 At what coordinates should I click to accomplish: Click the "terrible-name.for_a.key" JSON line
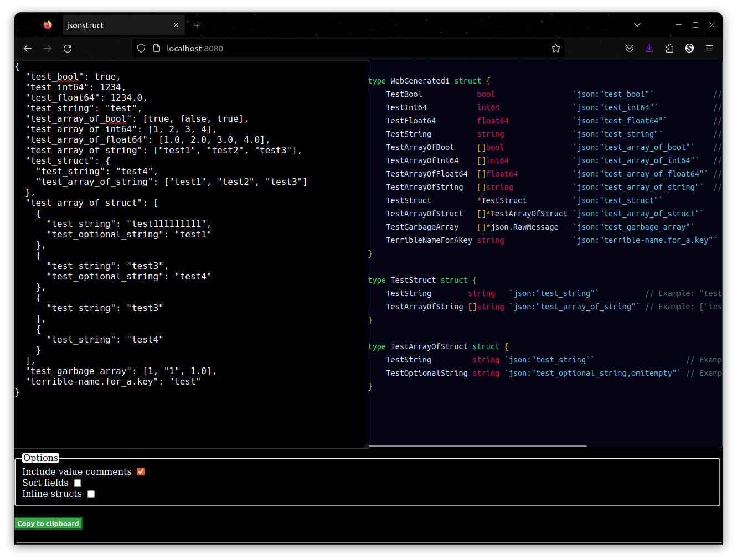pyautogui.click(x=113, y=382)
